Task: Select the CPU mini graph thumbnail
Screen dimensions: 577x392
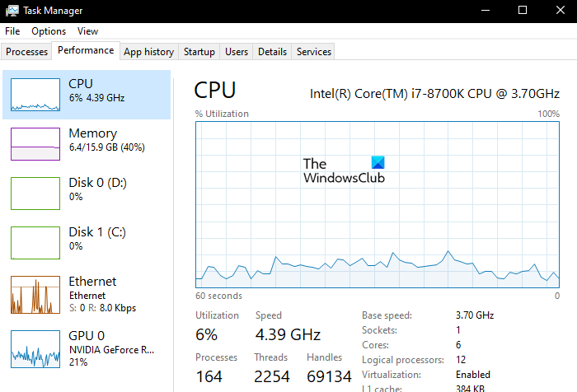Action: pyautogui.click(x=35, y=95)
